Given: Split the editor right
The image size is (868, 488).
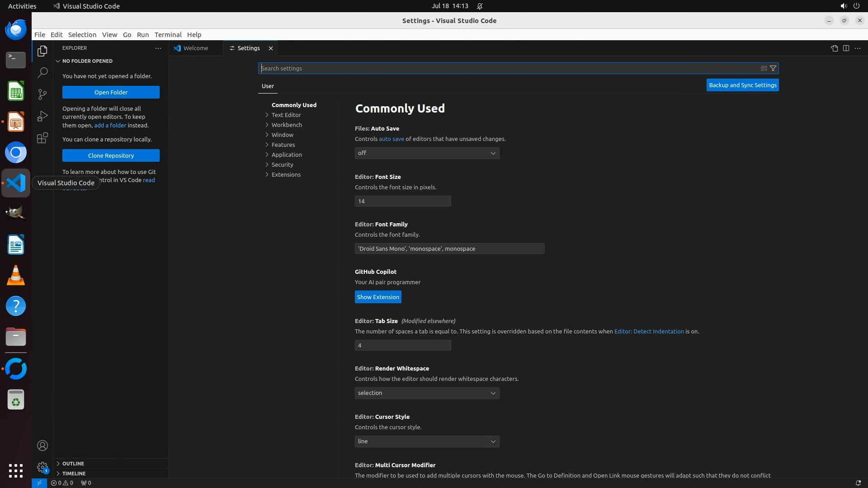Looking at the screenshot, I should point(846,48).
